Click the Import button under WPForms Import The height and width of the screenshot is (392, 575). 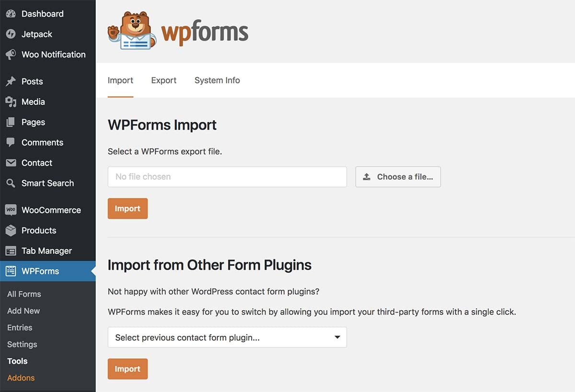pyautogui.click(x=127, y=208)
